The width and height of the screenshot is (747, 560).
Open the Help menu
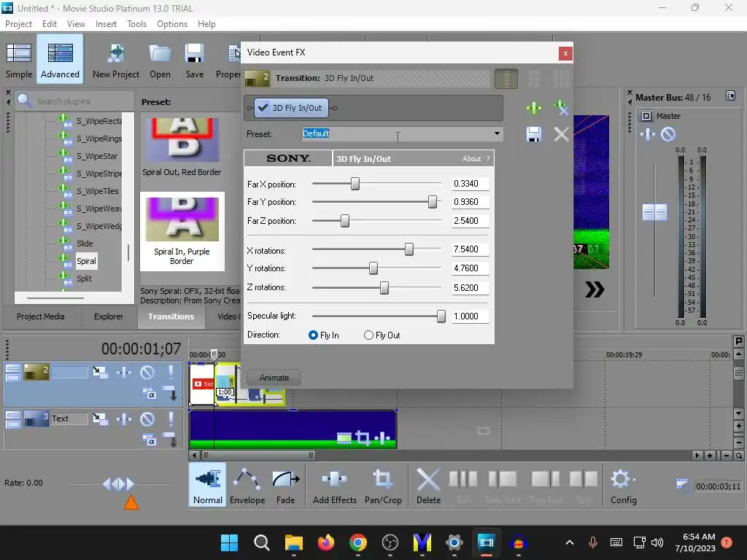(206, 24)
